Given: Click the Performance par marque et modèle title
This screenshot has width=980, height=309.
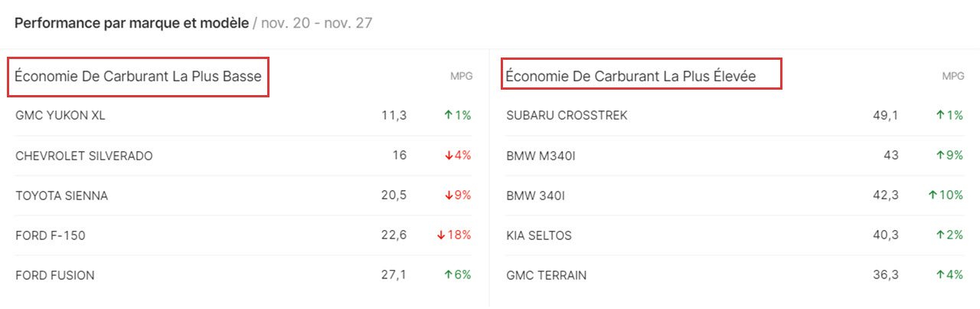Looking at the screenshot, I should coord(132,23).
